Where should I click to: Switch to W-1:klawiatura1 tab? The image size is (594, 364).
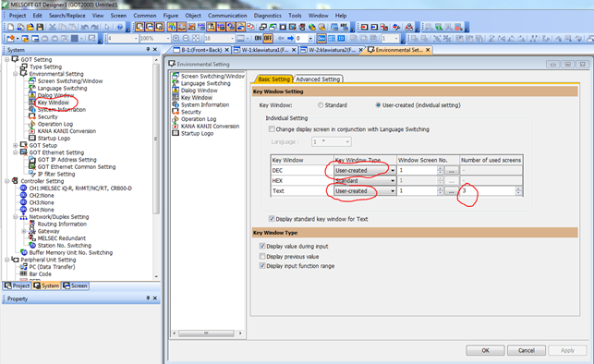click(264, 50)
